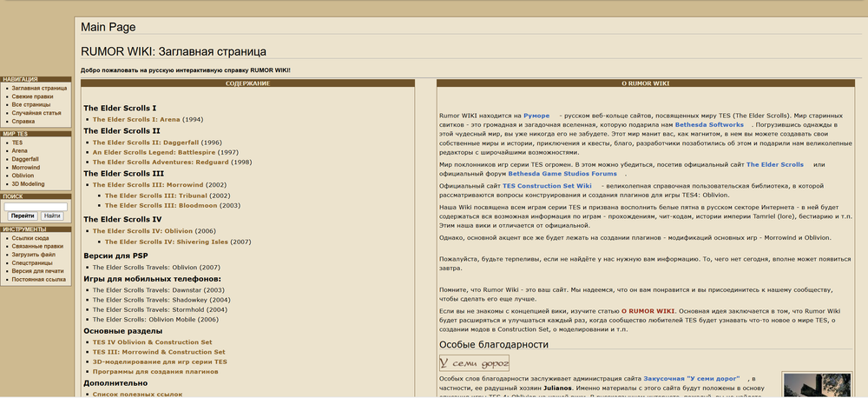Screen dimensions: 868x398
Task: Open TES III: Morrowind & Construction Set link
Action: pos(159,353)
